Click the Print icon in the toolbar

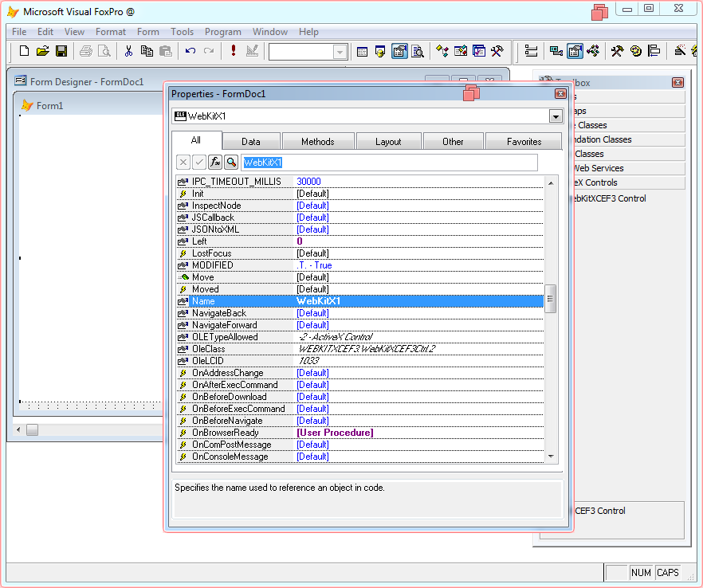[85, 51]
